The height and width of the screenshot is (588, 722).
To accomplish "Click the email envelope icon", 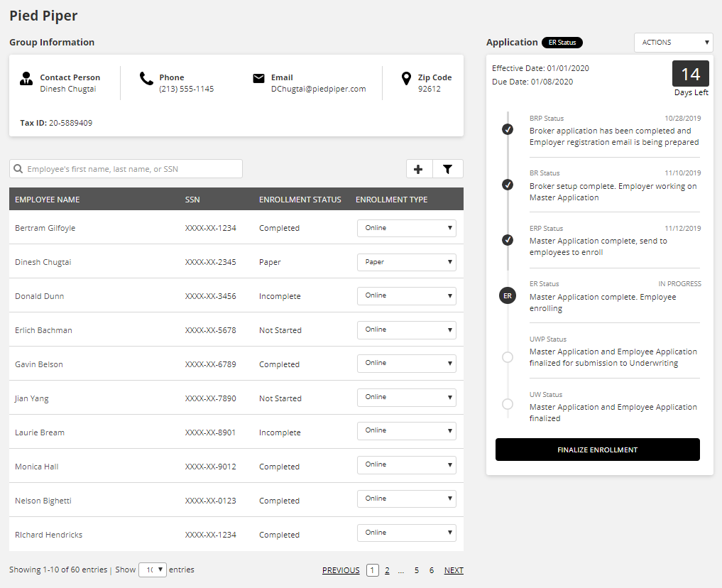I will tap(259, 79).
